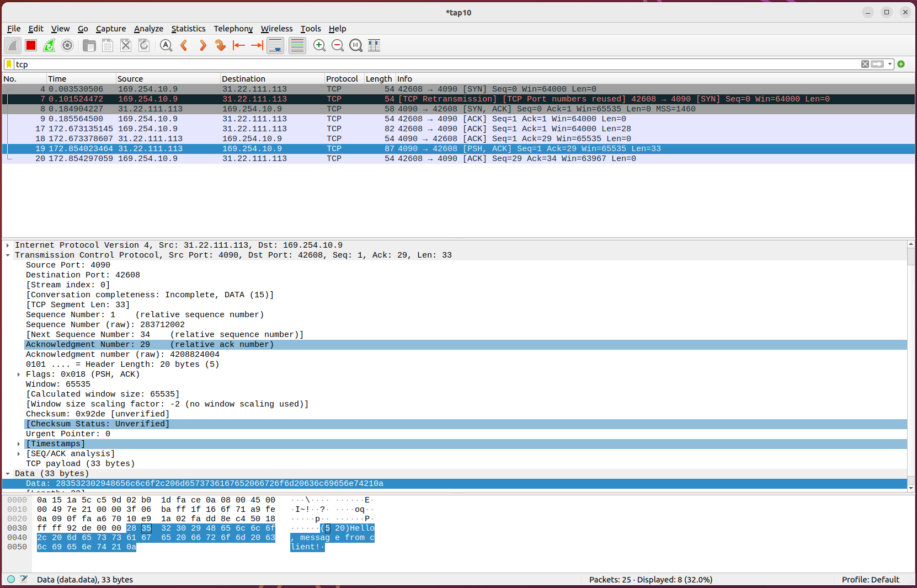
Task: Select packet 8 SYN, ACK row
Action: click(458, 109)
